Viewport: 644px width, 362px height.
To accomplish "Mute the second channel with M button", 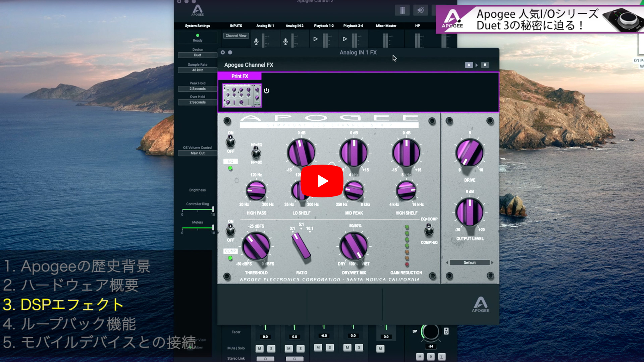I will pyautogui.click(x=289, y=349).
